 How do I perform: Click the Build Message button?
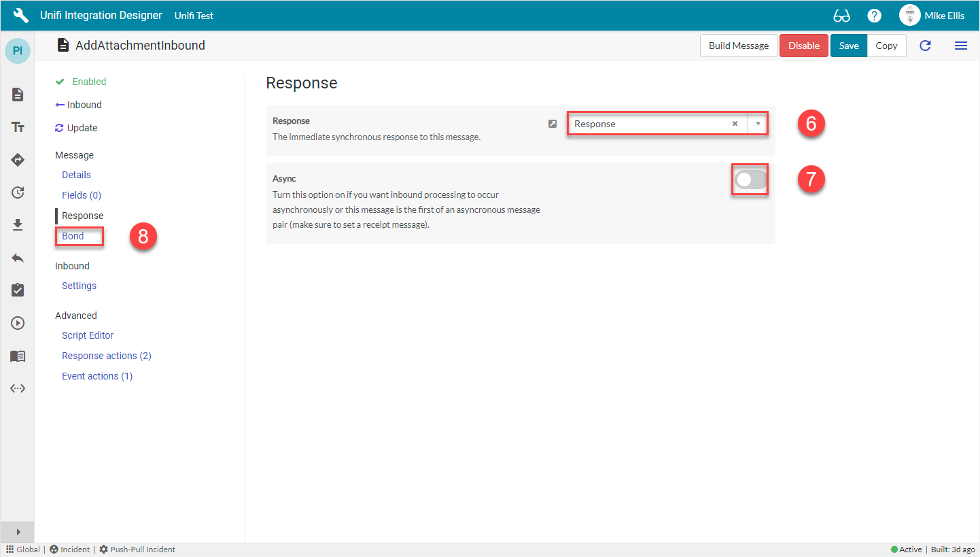[x=738, y=46]
